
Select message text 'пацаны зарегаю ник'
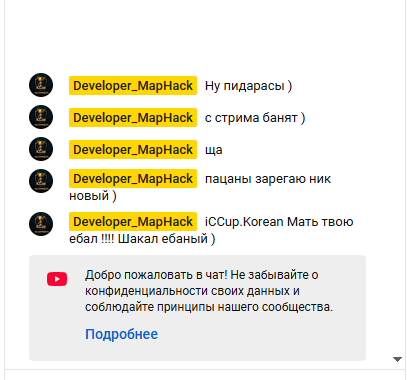[x=268, y=179]
